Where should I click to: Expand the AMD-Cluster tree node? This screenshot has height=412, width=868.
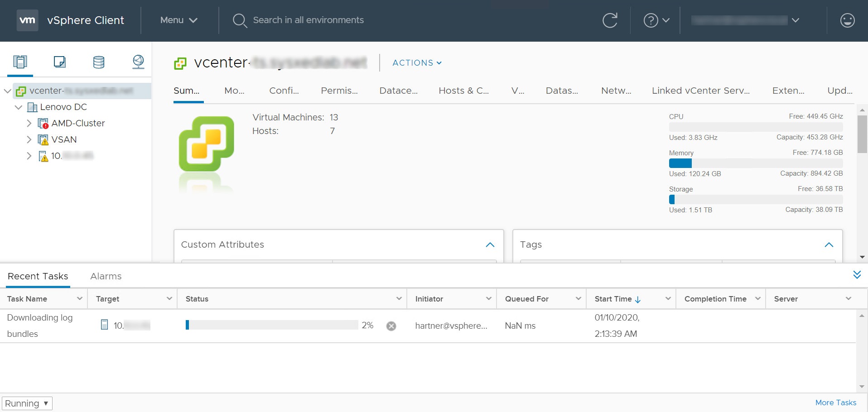click(x=29, y=123)
